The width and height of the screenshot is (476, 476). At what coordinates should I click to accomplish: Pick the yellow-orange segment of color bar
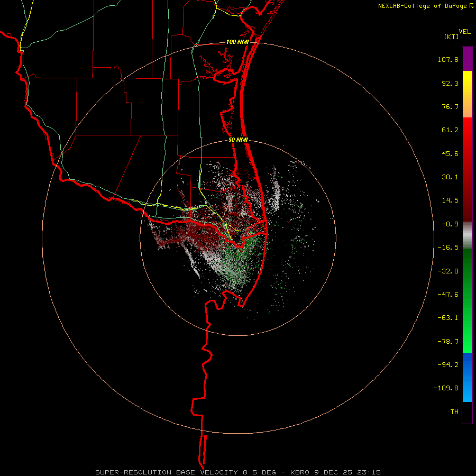pyautogui.click(x=467, y=94)
